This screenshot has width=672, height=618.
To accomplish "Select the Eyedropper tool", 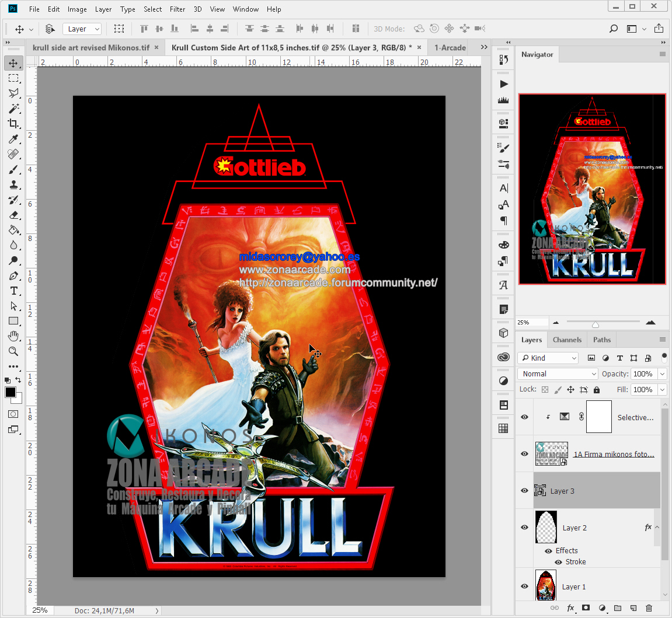I will click(x=13, y=139).
